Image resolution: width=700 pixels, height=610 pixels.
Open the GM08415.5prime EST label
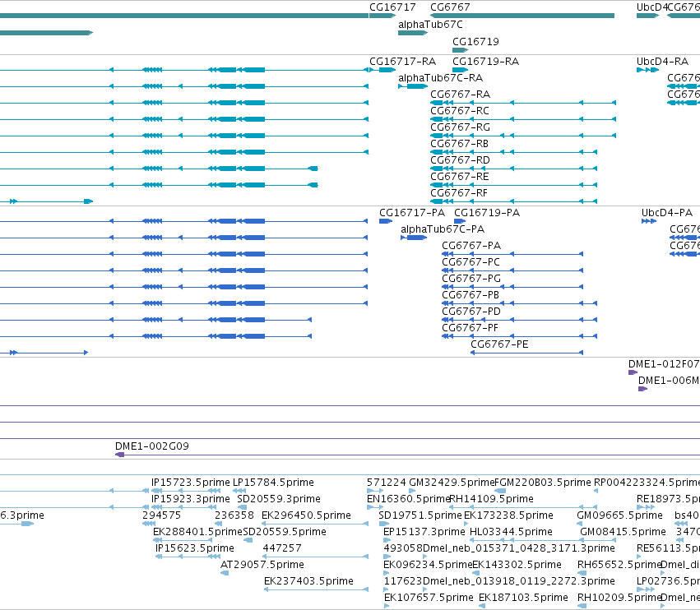pyautogui.click(x=623, y=531)
